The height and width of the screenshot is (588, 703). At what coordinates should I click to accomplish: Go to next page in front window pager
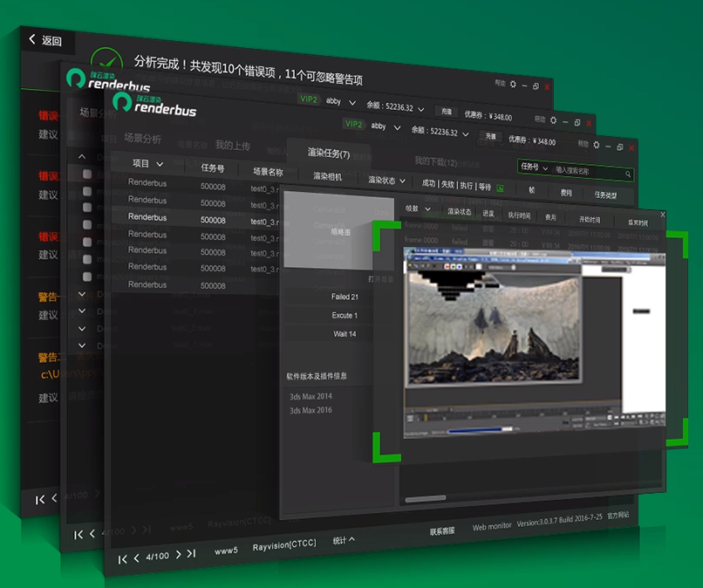178,554
